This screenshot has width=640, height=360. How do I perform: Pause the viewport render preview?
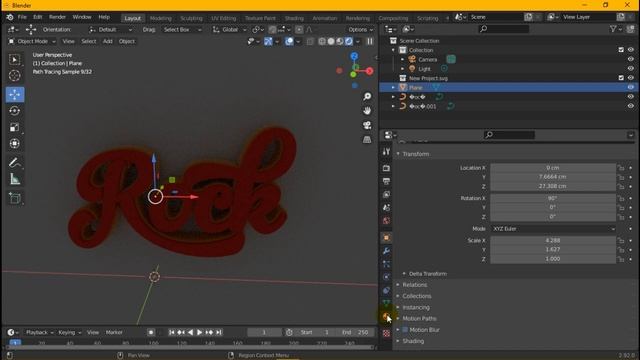(x=369, y=41)
